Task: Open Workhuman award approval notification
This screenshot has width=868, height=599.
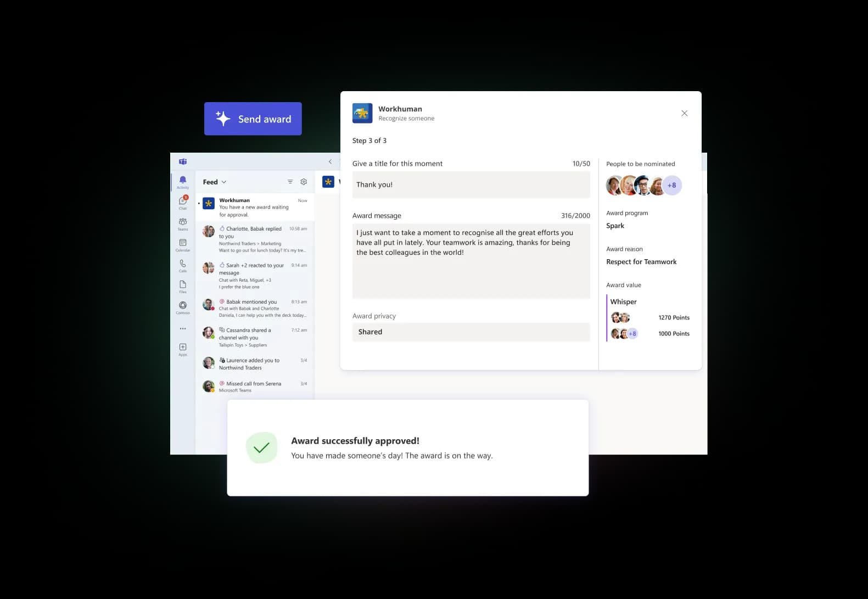Action: [x=255, y=207]
